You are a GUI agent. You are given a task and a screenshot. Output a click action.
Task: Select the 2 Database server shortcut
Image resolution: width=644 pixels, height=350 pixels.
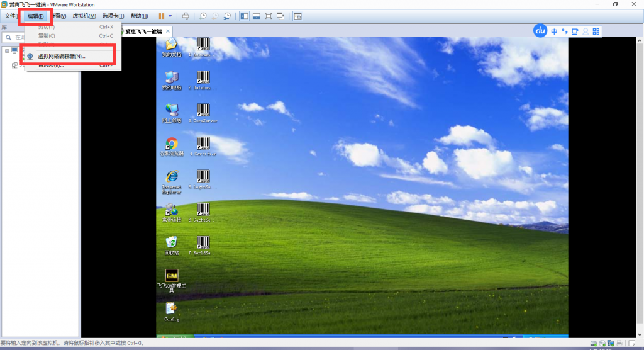click(203, 80)
